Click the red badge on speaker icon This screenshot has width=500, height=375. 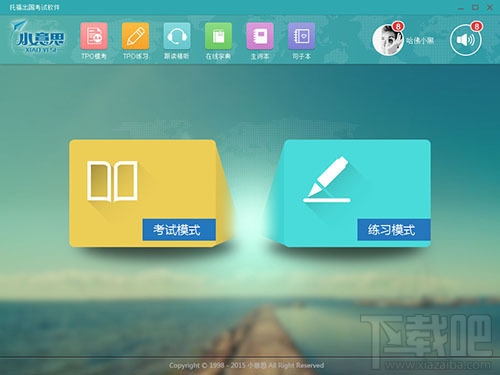click(476, 26)
